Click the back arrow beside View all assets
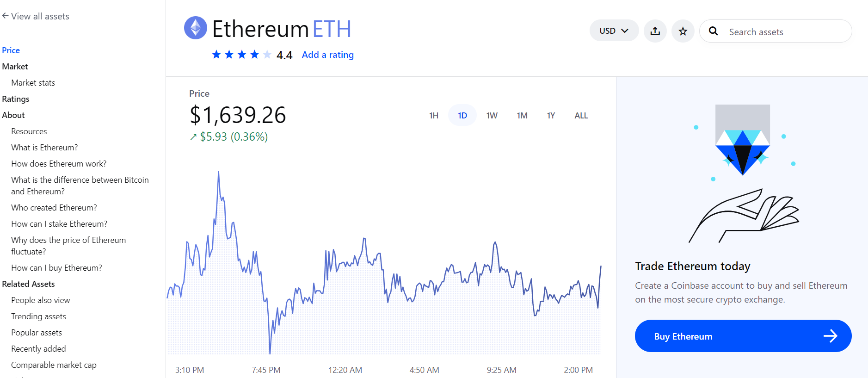This screenshot has width=868, height=378. click(x=5, y=16)
